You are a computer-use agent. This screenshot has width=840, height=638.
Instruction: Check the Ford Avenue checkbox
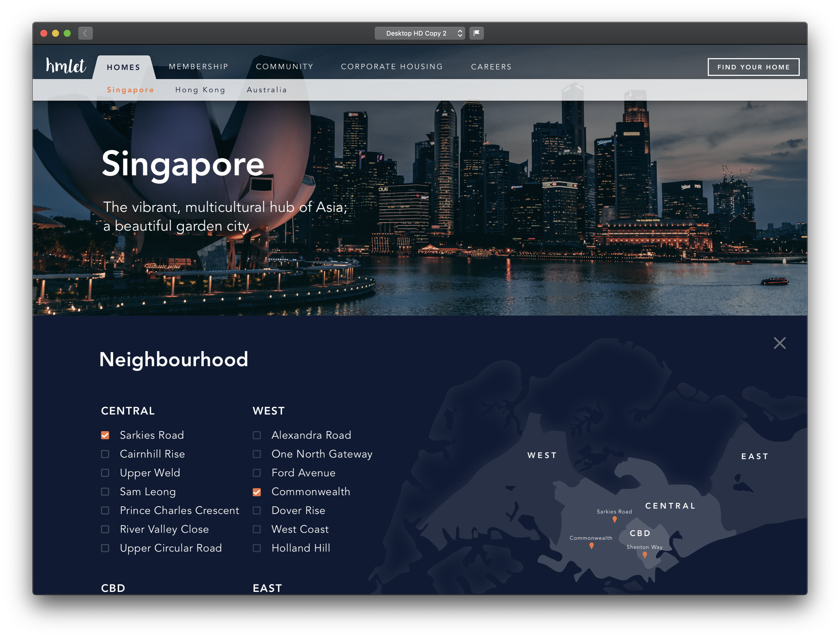(256, 473)
